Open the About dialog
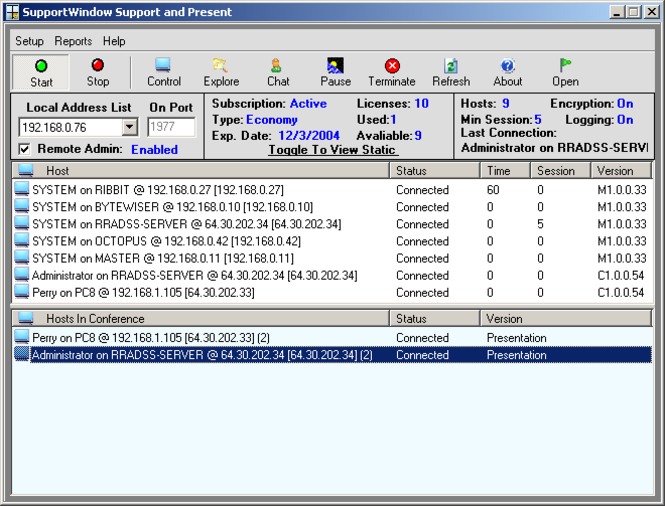The width and height of the screenshot is (665, 506). [508, 73]
